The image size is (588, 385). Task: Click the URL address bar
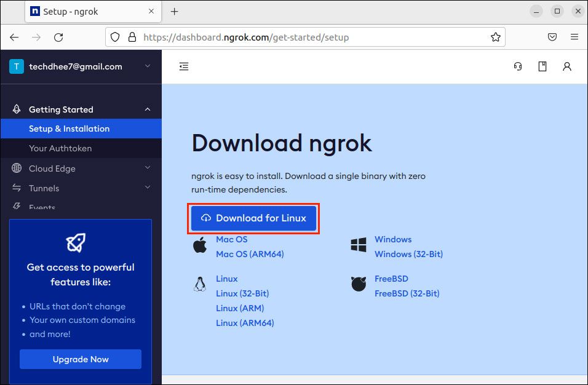coord(305,37)
